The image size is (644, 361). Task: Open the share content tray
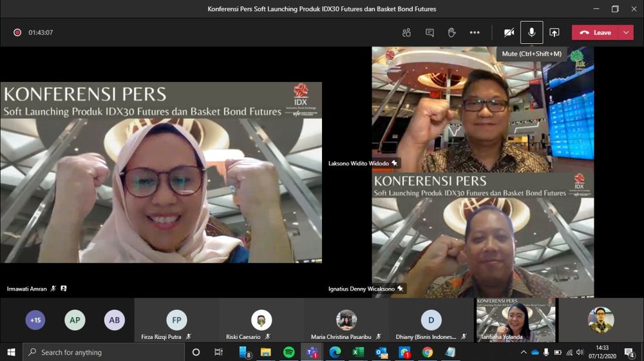point(554,33)
